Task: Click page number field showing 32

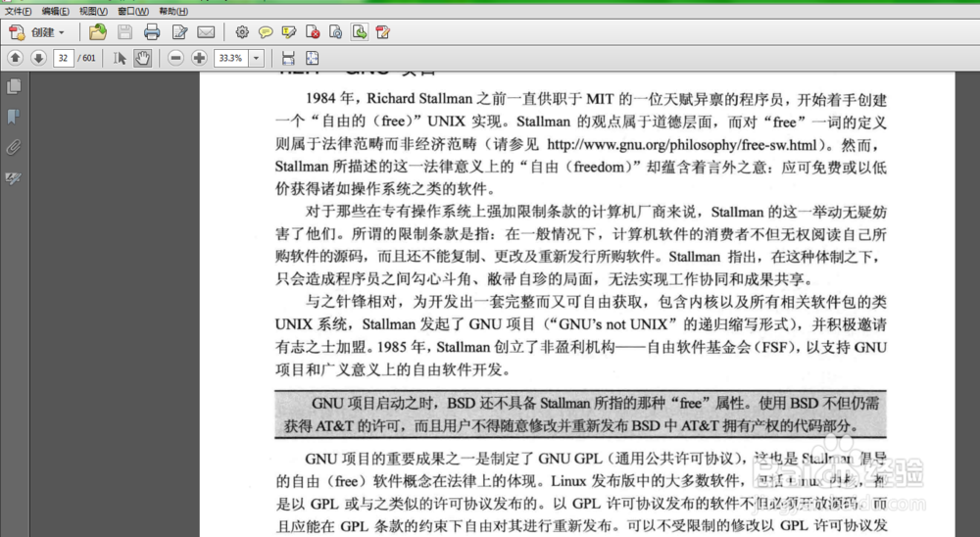Action: [x=63, y=58]
